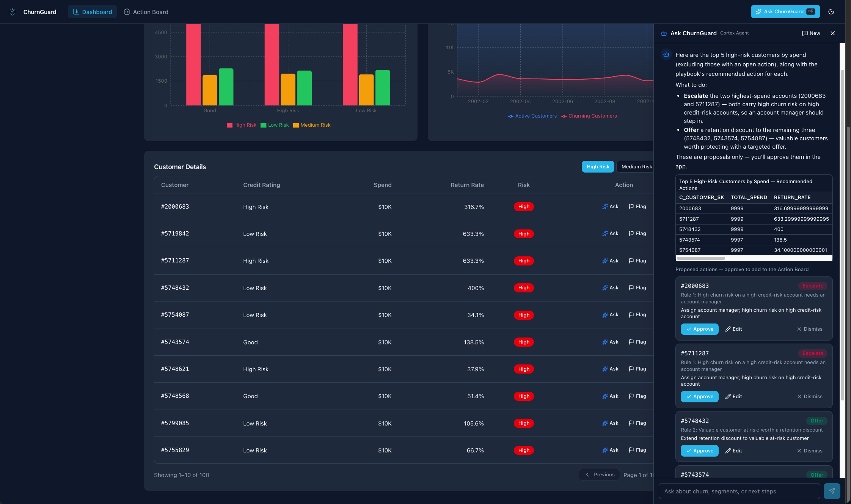The width and height of the screenshot is (851, 504).
Task: Ask about customer #2000683
Action: [610, 207]
